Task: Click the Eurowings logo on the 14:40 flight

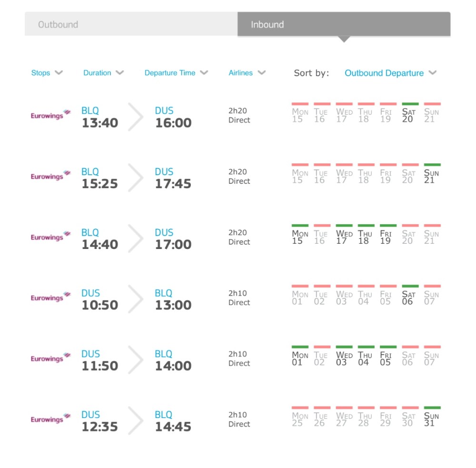Action: pyautogui.click(x=50, y=237)
